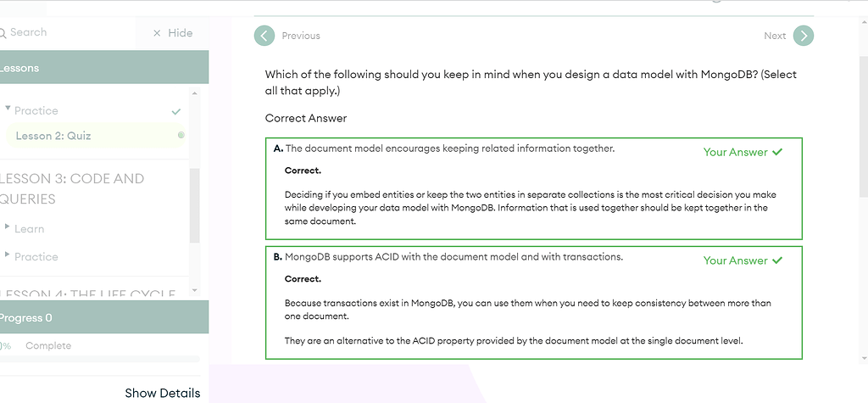Screen dimensions: 868x403
Task: Click answer A's Your Answer checkmark
Action: (777, 152)
